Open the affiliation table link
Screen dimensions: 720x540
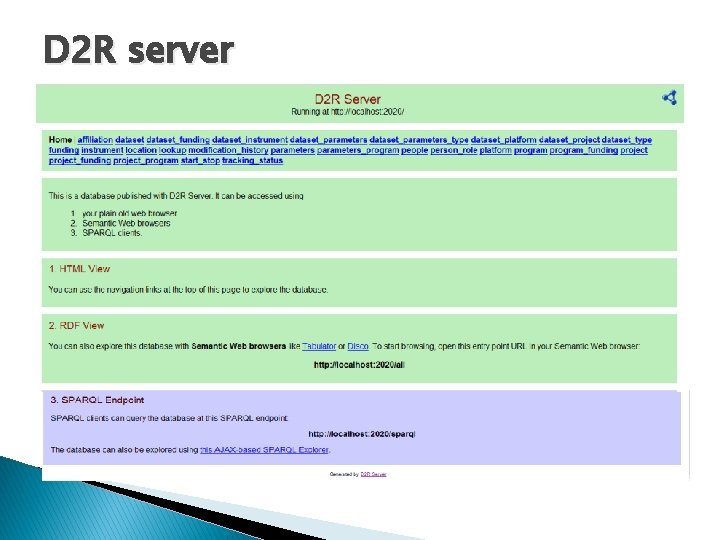pos(95,140)
